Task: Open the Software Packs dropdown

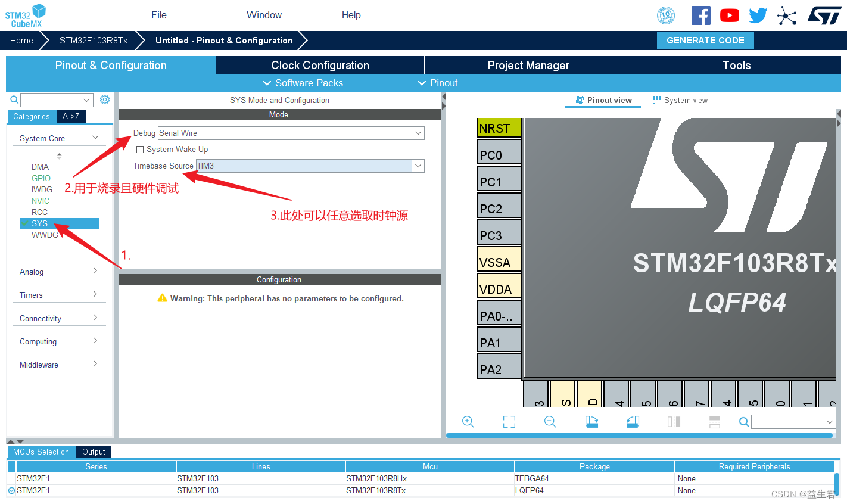Action: (303, 83)
